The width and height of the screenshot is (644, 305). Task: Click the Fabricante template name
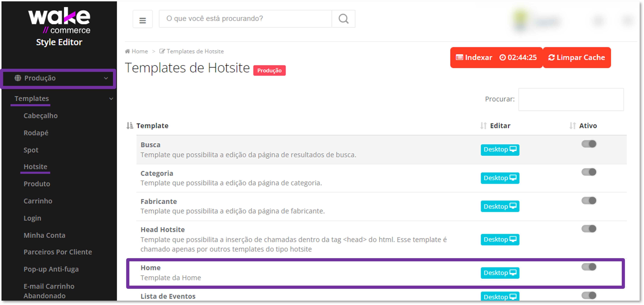click(159, 202)
